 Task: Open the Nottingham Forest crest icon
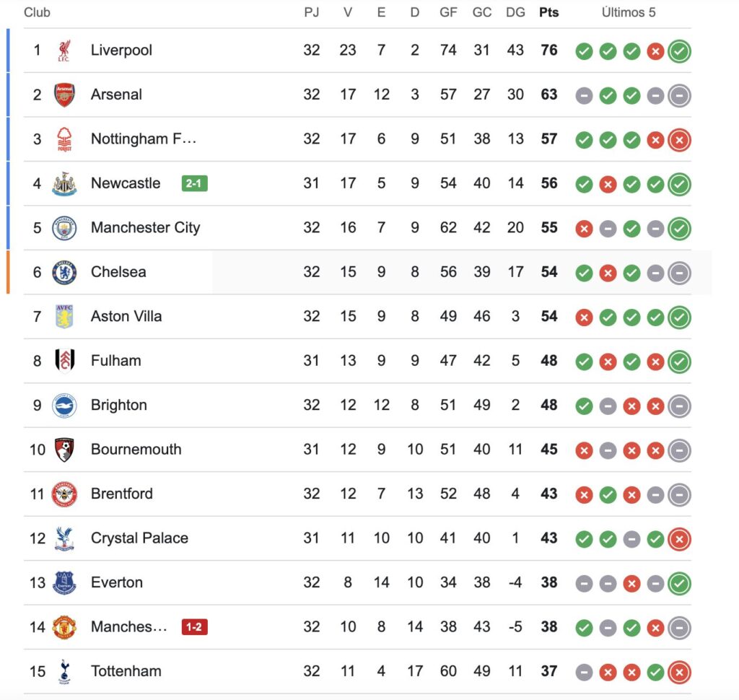click(64, 139)
